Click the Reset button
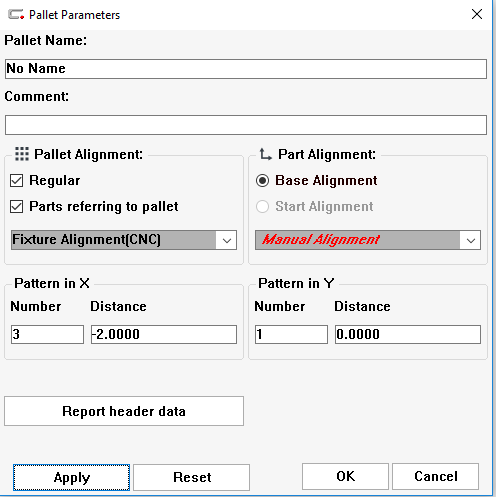The image size is (496, 497). coord(192,477)
